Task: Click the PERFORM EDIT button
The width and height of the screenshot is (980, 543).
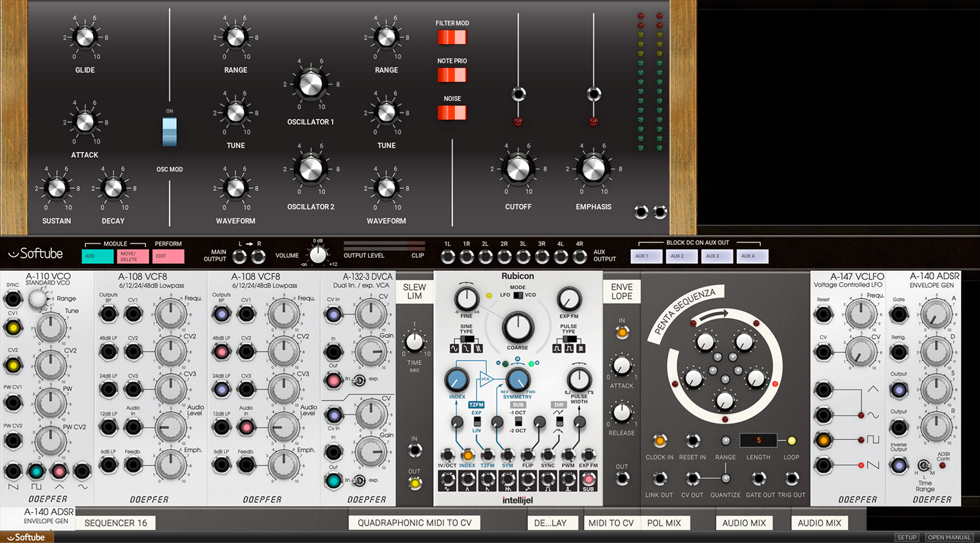Action: coord(168,256)
